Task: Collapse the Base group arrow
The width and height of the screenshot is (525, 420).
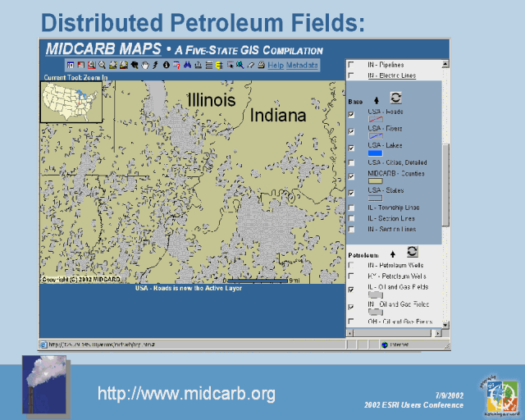Action: (x=377, y=100)
